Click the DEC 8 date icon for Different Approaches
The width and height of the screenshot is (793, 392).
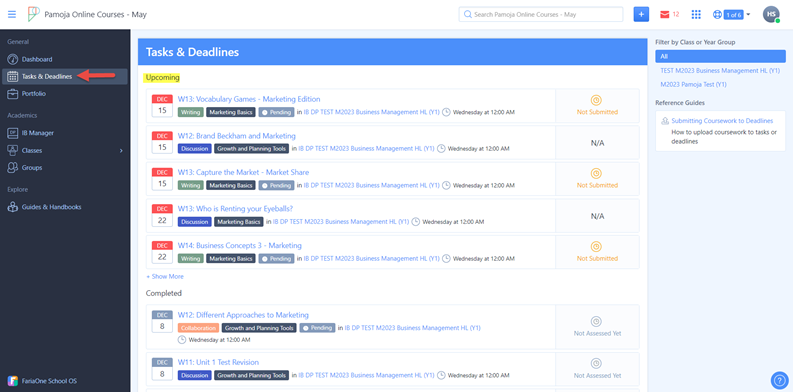pos(162,322)
